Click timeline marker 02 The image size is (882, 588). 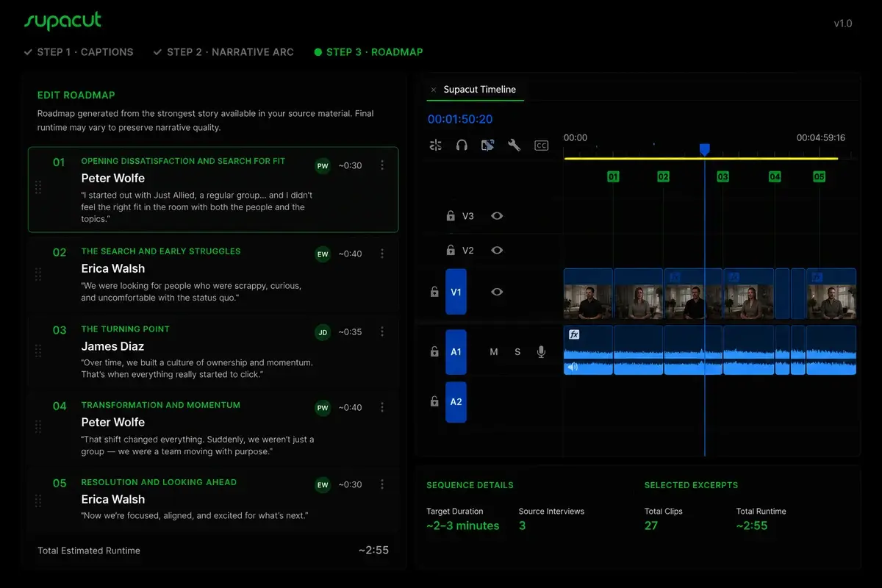point(663,177)
